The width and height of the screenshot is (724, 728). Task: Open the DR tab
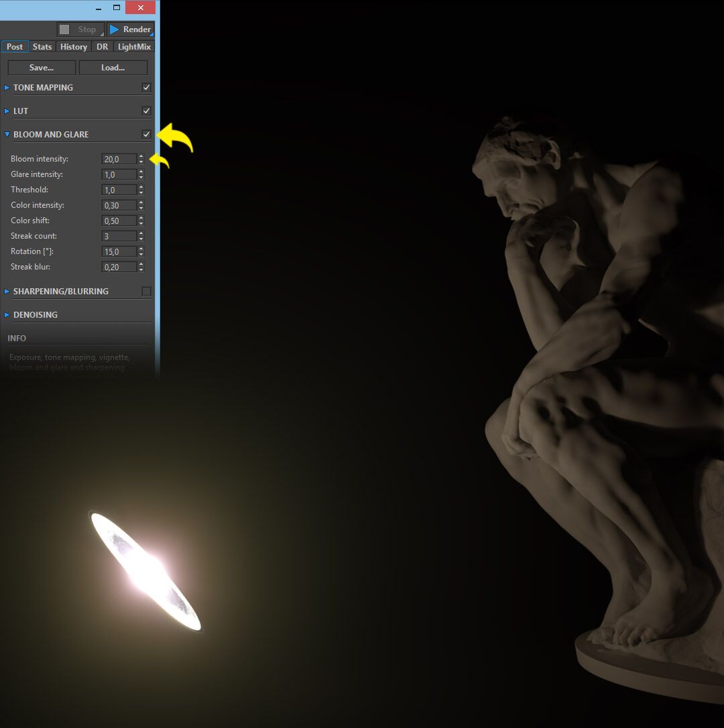(102, 46)
